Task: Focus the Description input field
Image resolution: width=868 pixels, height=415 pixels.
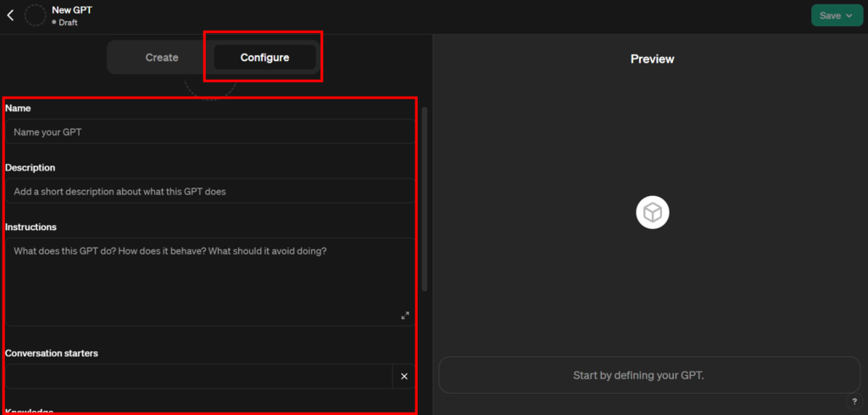Action: pyautogui.click(x=210, y=191)
